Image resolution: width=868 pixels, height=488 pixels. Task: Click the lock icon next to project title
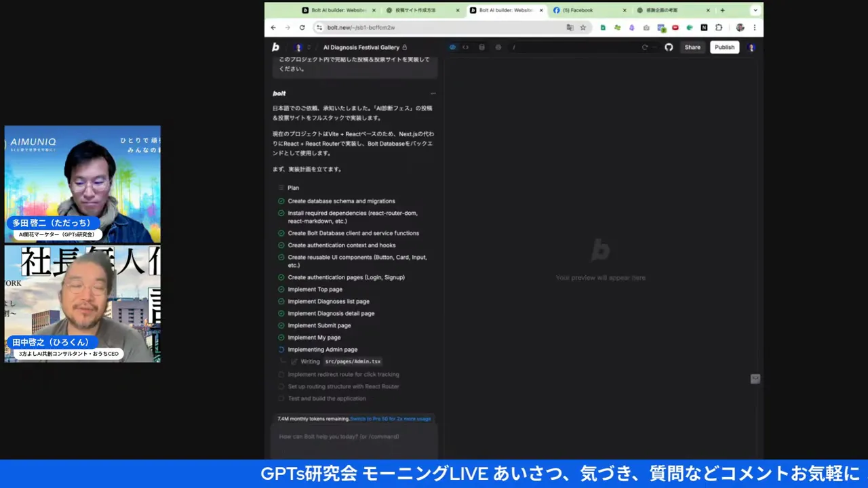(403, 47)
